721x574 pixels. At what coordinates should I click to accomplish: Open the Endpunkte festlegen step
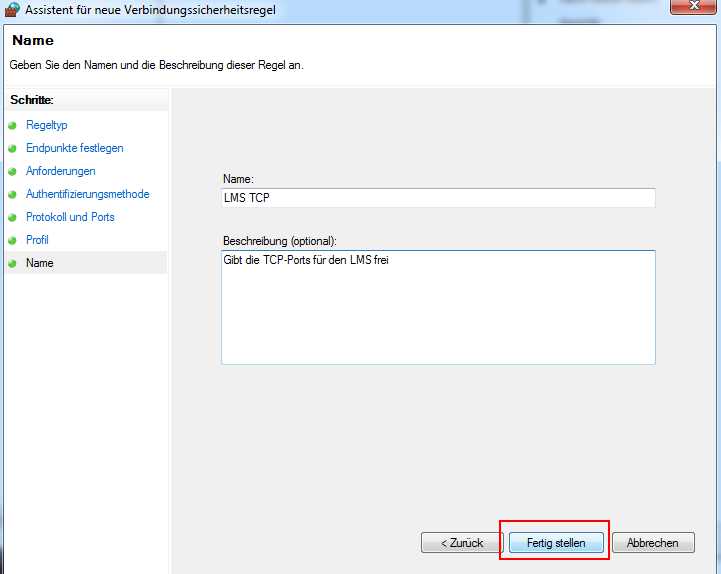click(x=74, y=148)
